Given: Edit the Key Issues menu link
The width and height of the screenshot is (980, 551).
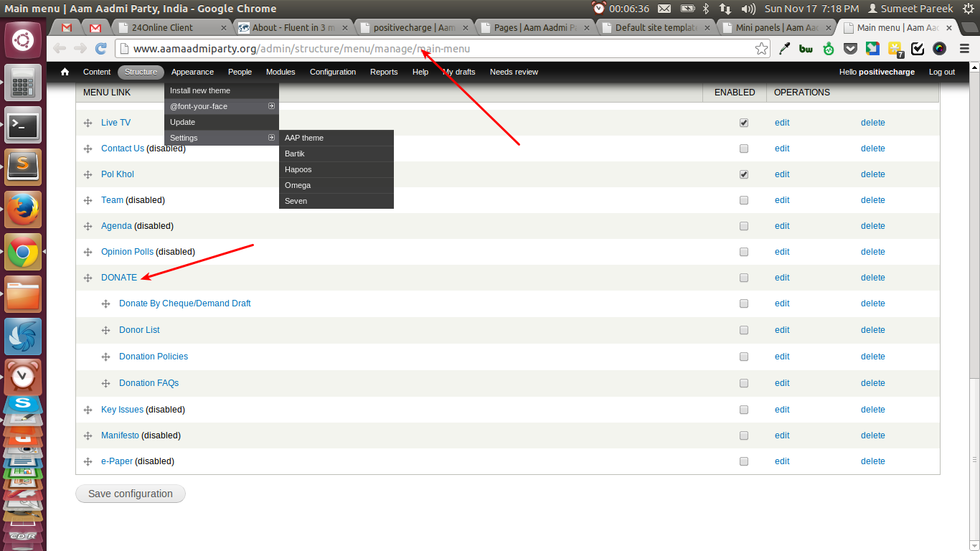Looking at the screenshot, I should [x=782, y=410].
